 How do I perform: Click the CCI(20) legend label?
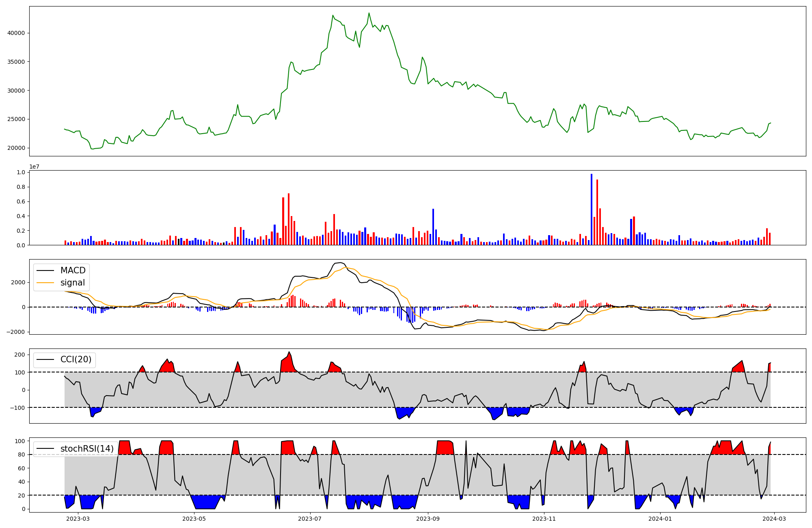(76, 359)
